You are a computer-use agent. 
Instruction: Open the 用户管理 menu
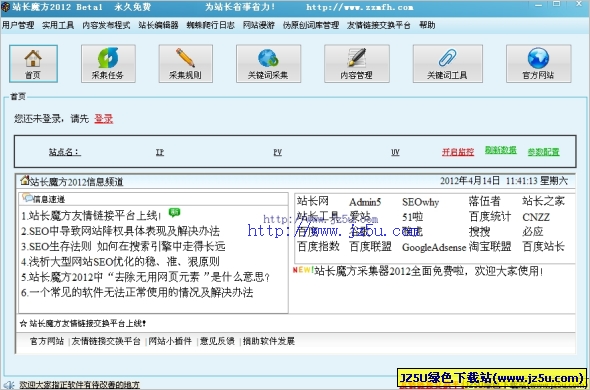click(x=18, y=25)
